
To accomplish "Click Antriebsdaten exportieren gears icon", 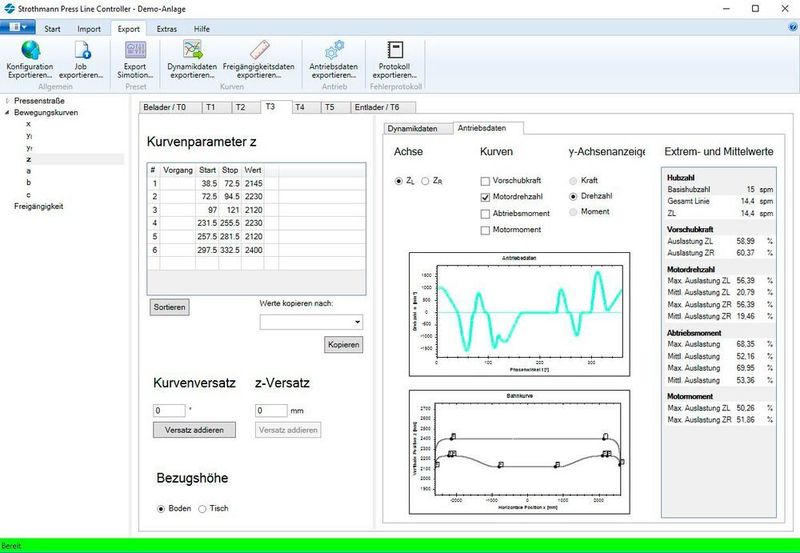I will [x=334, y=50].
